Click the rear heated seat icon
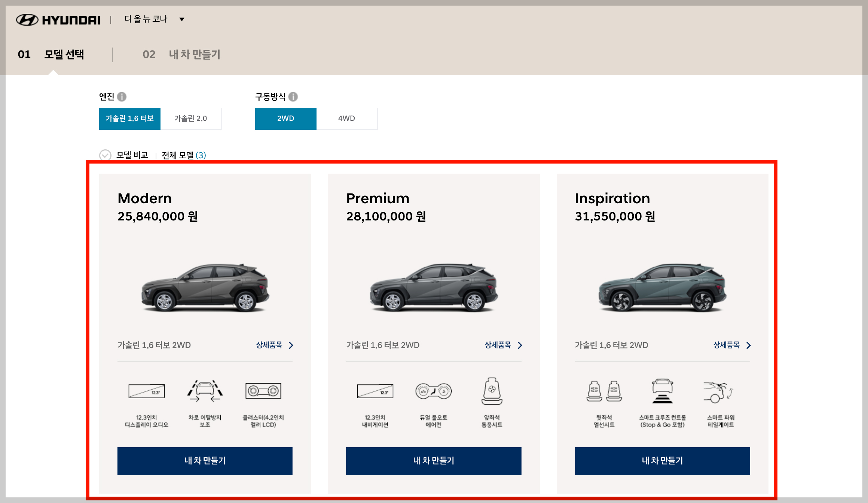The height and width of the screenshot is (503, 868). click(x=604, y=391)
